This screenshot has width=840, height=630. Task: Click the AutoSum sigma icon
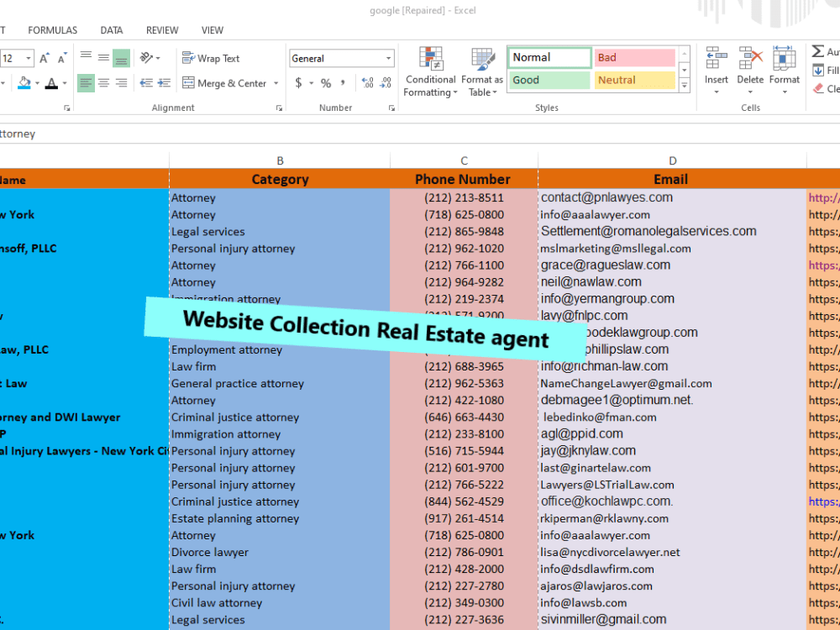tap(818, 51)
